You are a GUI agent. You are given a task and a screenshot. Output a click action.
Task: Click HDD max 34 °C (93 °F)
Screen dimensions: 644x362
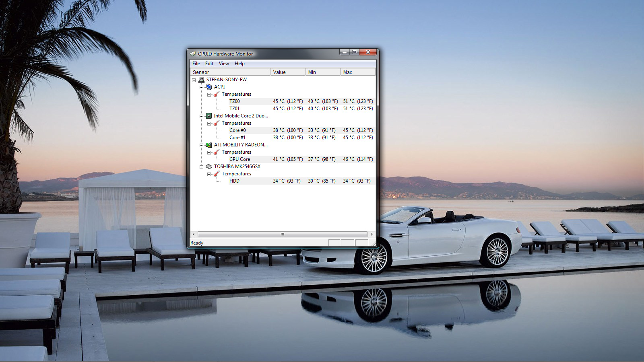coord(357,181)
